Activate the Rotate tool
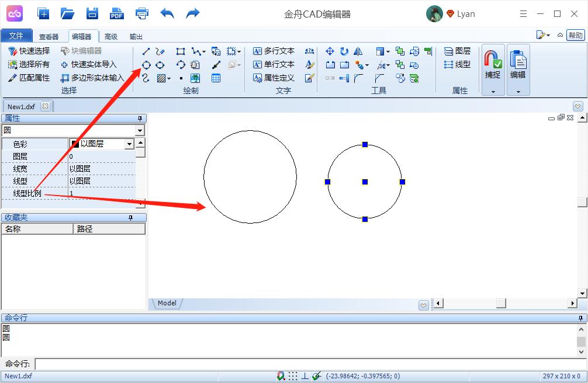Image resolution: width=588 pixels, height=383 pixels. tap(344, 51)
